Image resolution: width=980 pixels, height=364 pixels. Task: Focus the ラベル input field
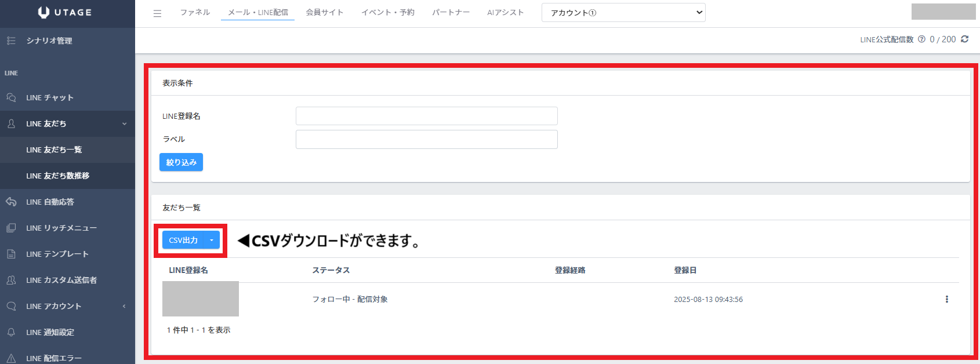pyautogui.click(x=427, y=139)
